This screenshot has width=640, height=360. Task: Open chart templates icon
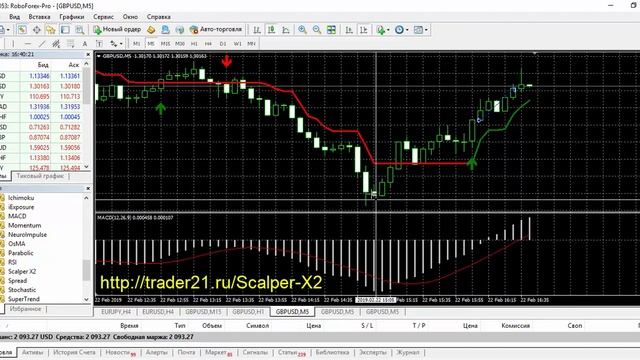pyautogui.click(x=418, y=30)
